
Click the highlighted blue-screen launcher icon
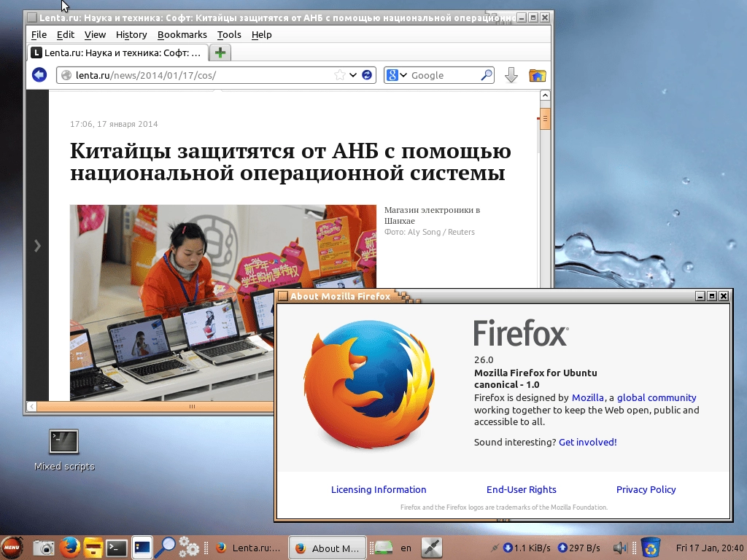pos(142,548)
